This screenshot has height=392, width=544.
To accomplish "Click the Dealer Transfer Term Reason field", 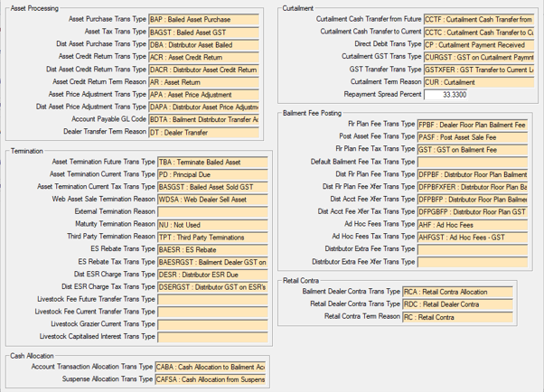I will tap(203, 132).
